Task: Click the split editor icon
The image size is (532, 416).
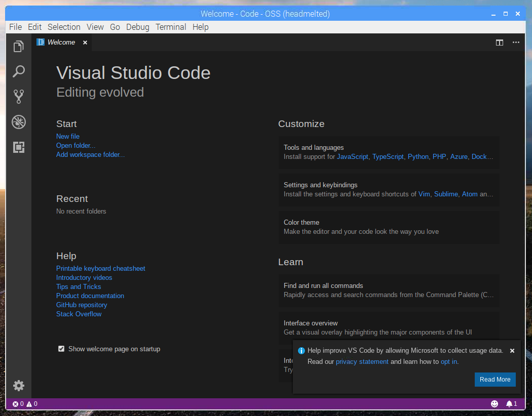Action: pyautogui.click(x=500, y=43)
